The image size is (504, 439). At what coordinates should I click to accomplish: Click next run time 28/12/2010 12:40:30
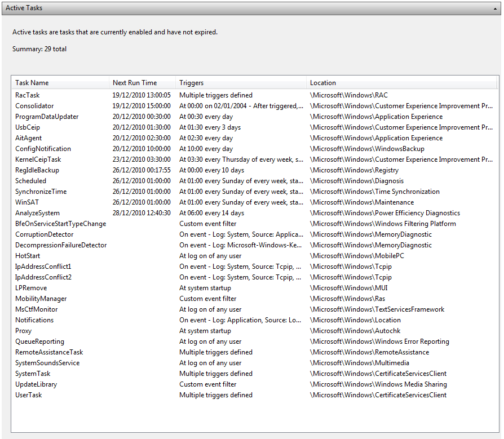(142, 213)
